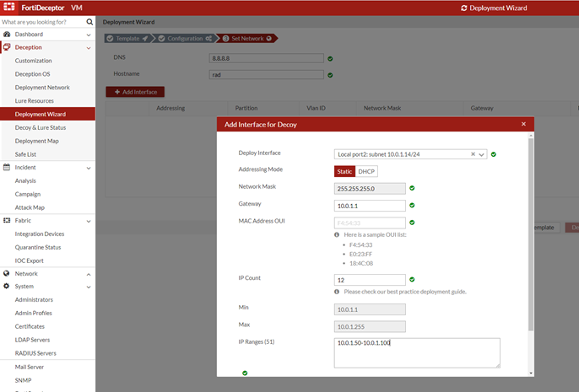Open Deception OS page
Screen dimensions: 579x392
32,73
